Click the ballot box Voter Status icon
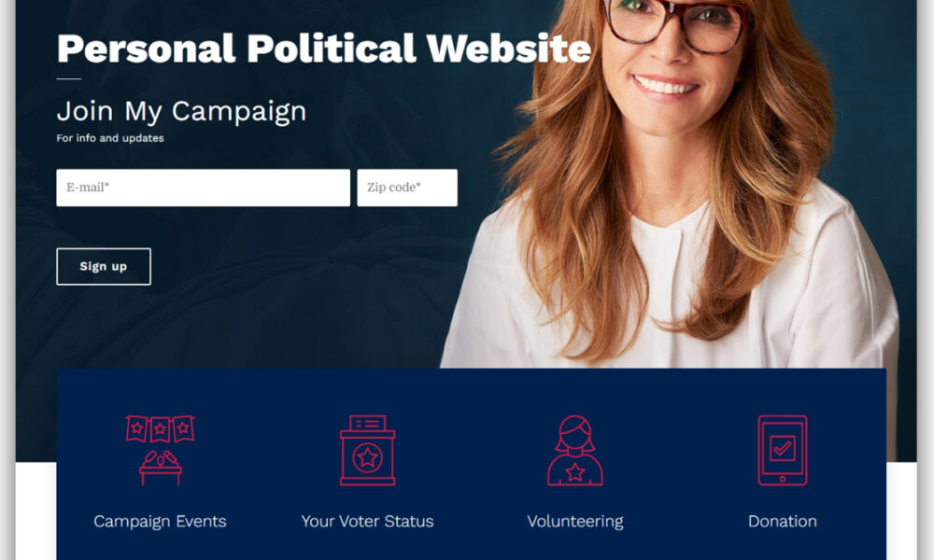934x560 pixels. [x=367, y=450]
